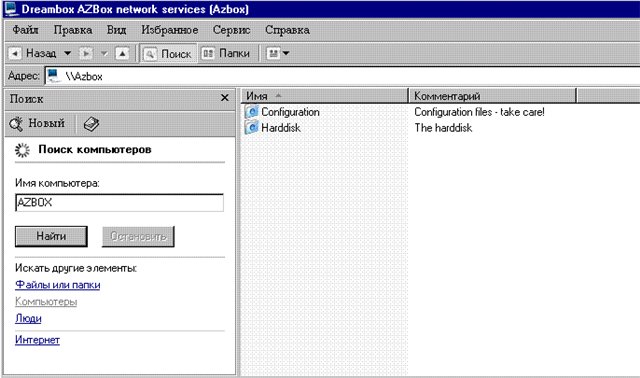The image size is (640, 378).
Task: Open the Люди link
Action: tap(28, 318)
